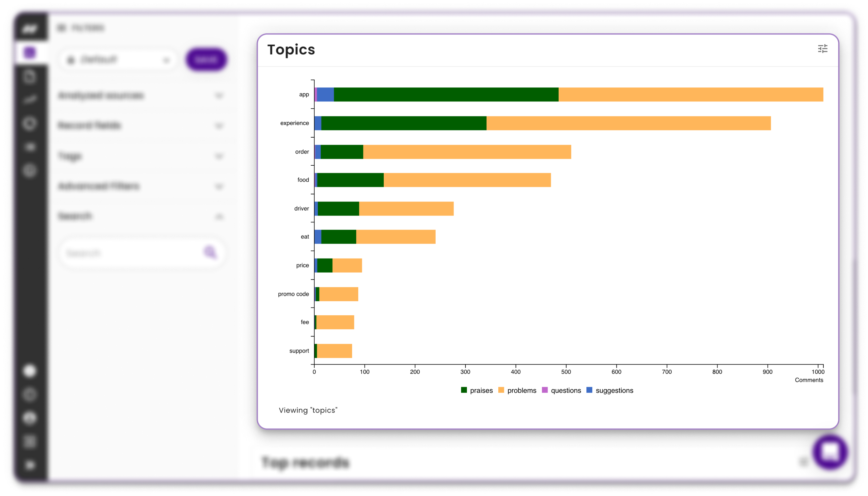Image resolution: width=868 pixels, height=496 pixels.
Task: Click the 'driver' axis label
Action: (x=302, y=208)
